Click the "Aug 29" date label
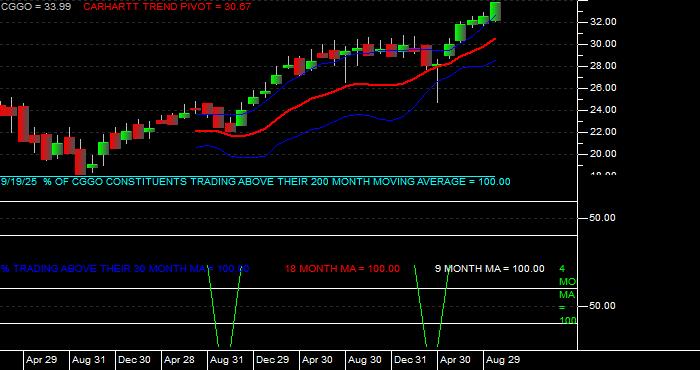Image resolution: width=700 pixels, height=370 pixels. click(503, 360)
